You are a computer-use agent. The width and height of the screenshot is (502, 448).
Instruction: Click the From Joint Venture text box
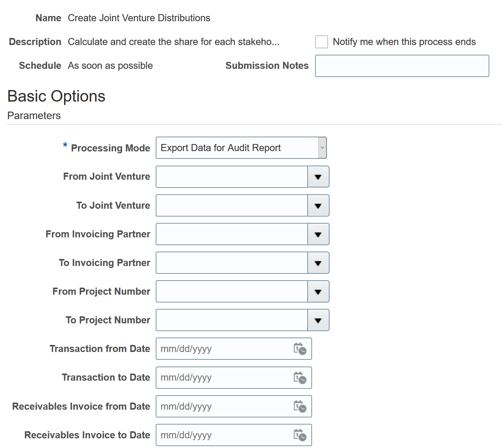point(231,177)
